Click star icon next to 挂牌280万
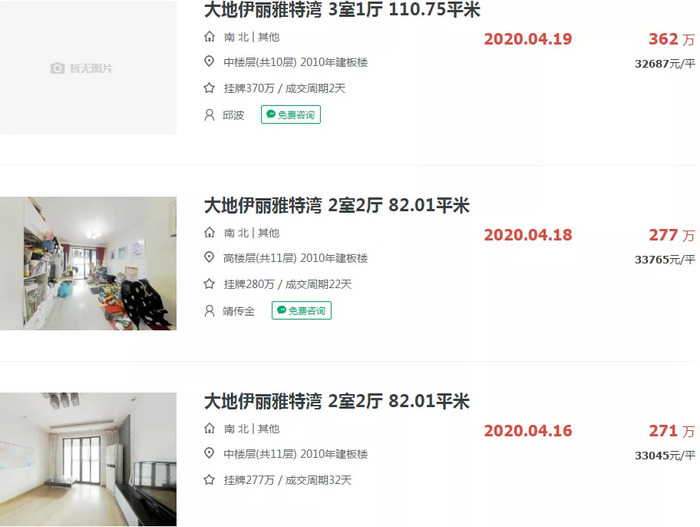700x527 pixels. pos(209,284)
